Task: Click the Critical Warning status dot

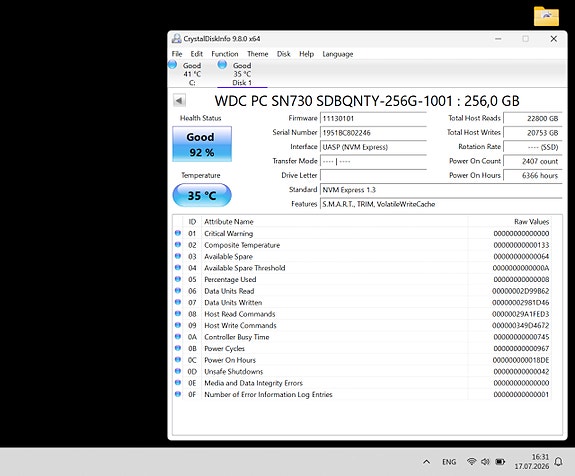Action: tap(178, 233)
